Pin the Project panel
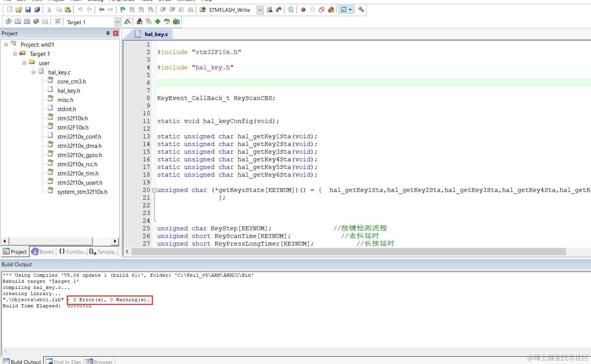591x364 pixels. pos(108,33)
